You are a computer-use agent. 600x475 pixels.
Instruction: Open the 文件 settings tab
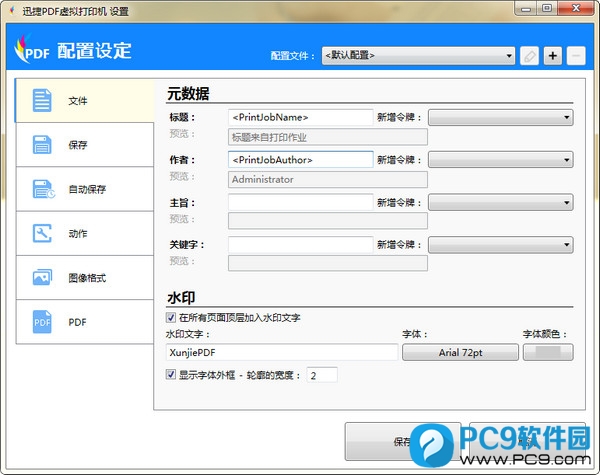[84, 101]
